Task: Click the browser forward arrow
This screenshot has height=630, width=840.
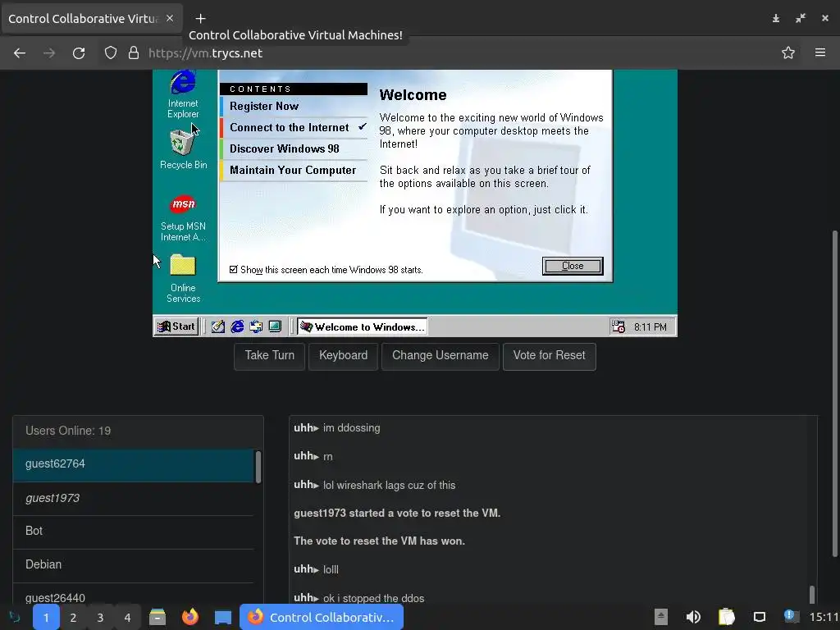Action: pyautogui.click(x=49, y=53)
